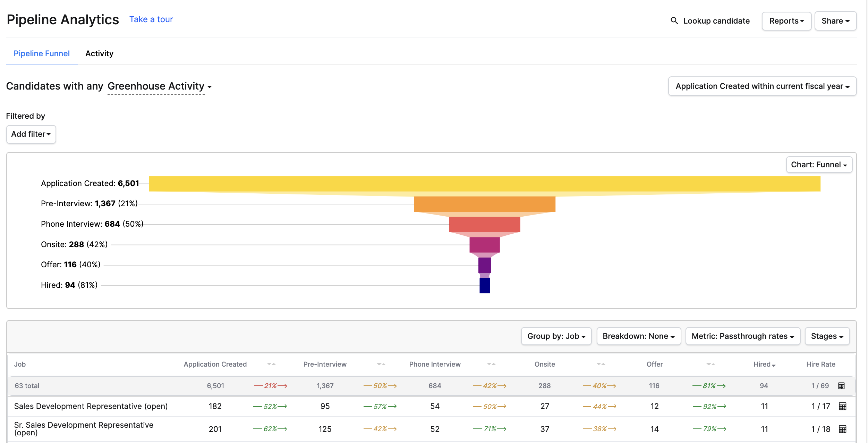Open calculator icon for Sales Development Representative row

(x=842, y=406)
